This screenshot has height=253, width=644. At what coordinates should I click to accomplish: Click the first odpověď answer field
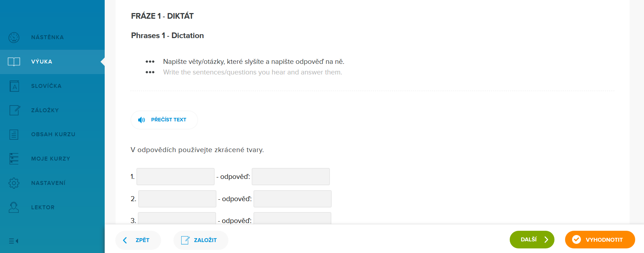tap(291, 177)
